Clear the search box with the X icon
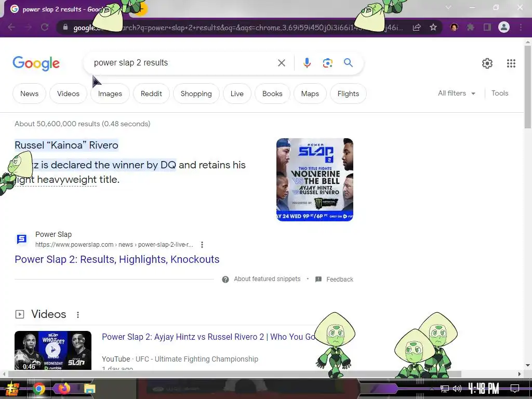Screen dimensions: 532x399 tap(281, 63)
